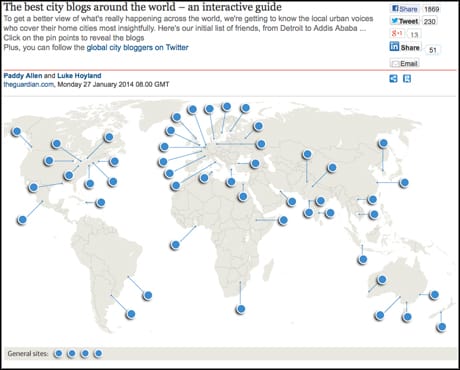Click the Google +1 button
The image size is (460, 370).
point(398,33)
